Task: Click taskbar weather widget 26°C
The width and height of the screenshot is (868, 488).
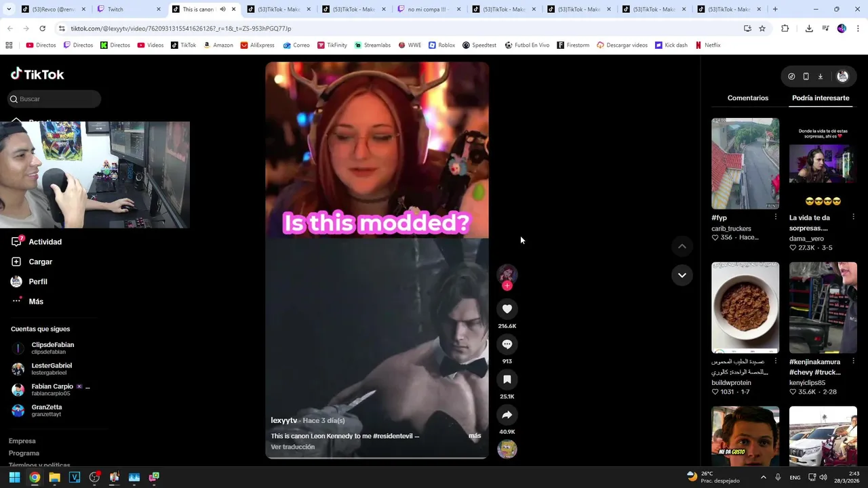Action: point(713,477)
